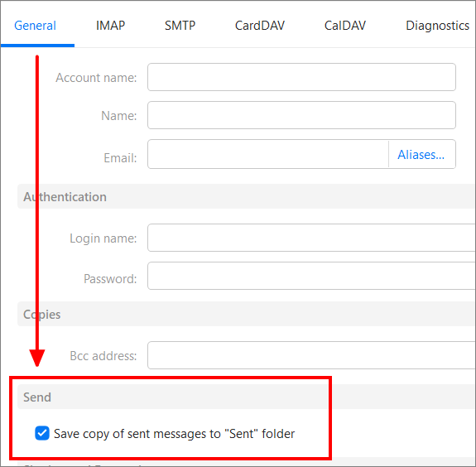Click the "Bcc address:" label text
This screenshot has width=476, height=467.
(103, 356)
